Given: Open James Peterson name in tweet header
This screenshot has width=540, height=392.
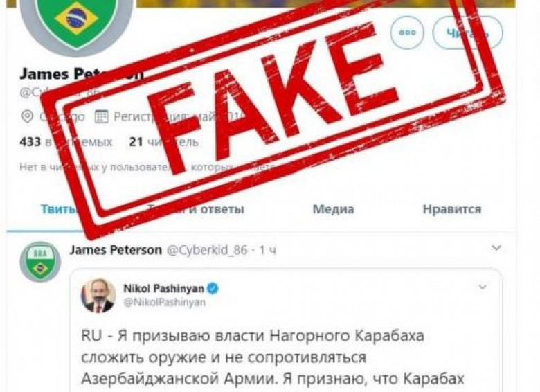Looking at the screenshot, I should click(x=116, y=250).
